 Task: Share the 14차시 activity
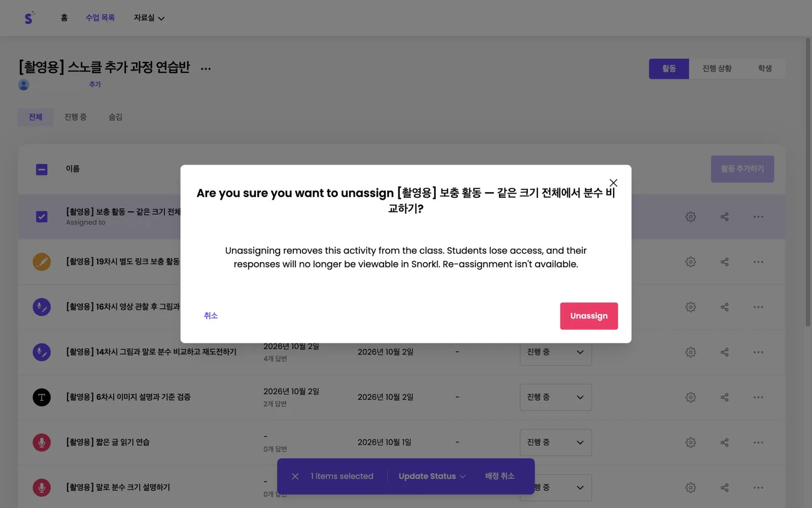coord(724,352)
